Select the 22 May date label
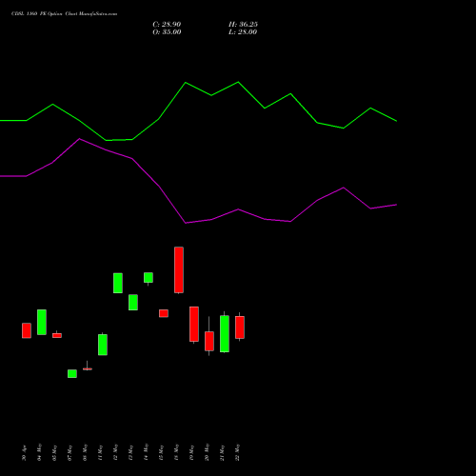Screen dimensions: 476x476 pyautogui.click(x=237, y=452)
